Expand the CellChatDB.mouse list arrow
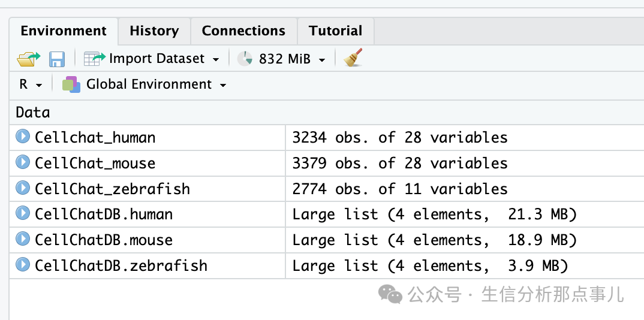The height and width of the screenshot is (320, 644). (x=23, y=239)
